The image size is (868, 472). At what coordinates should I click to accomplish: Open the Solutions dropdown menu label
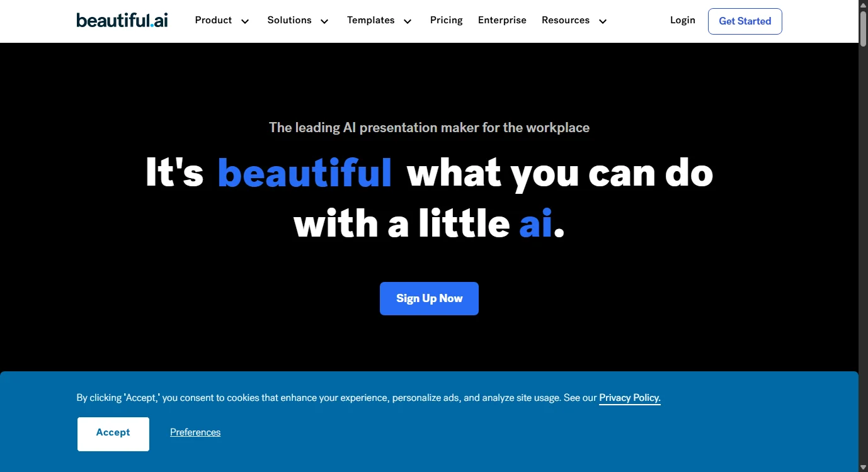[x=289, y=20]
